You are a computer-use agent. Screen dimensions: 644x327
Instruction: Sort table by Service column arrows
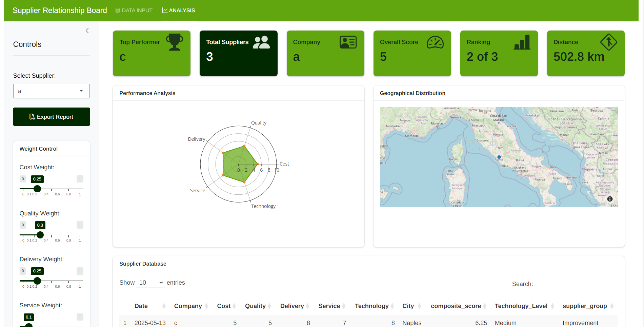(x=344, y=306)
